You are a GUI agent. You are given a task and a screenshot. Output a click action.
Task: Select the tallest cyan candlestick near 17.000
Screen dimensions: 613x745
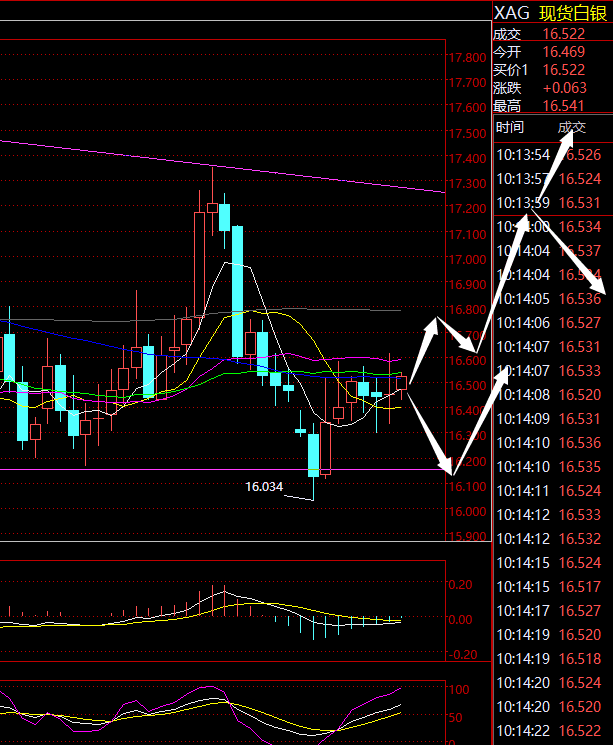237,292
